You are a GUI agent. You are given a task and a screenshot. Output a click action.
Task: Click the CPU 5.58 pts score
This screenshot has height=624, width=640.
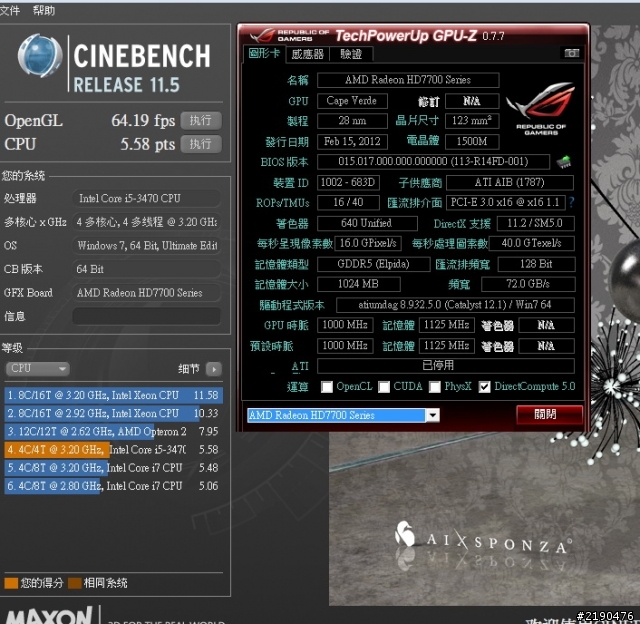coord(147,144)
